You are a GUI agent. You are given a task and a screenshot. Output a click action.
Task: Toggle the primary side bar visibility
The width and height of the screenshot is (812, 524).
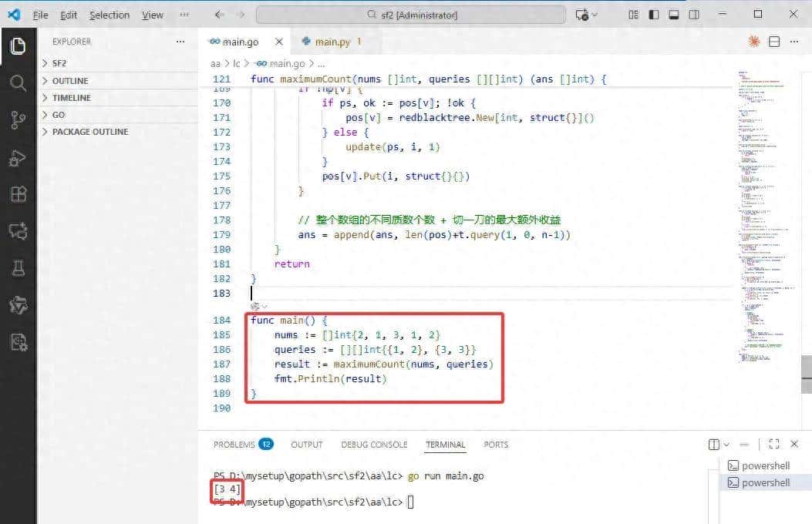[654, 15]
